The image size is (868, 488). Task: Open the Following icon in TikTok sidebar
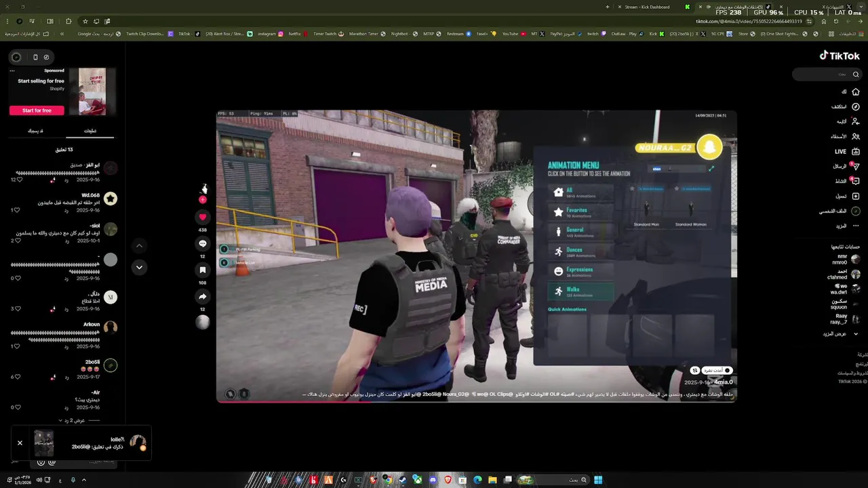coord(856,121)
